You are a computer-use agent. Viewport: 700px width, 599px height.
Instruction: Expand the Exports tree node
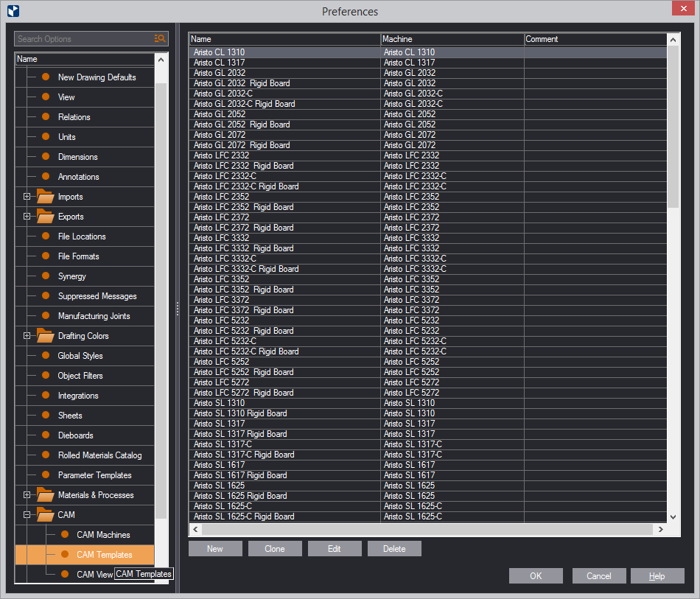(x=27, y=217)
